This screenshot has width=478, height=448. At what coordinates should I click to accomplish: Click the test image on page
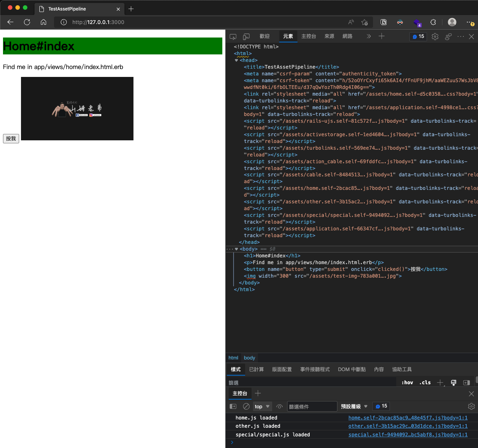click(x=77, y=108)
